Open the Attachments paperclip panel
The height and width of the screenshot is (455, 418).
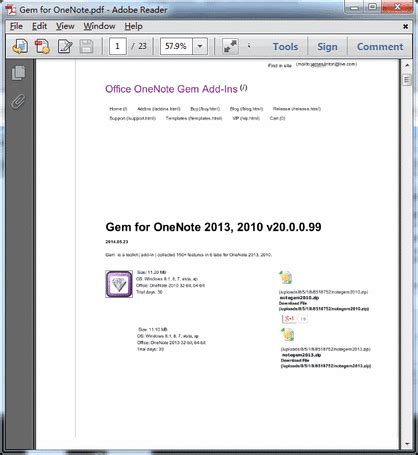pyautogui.click(x=18, y=102)
